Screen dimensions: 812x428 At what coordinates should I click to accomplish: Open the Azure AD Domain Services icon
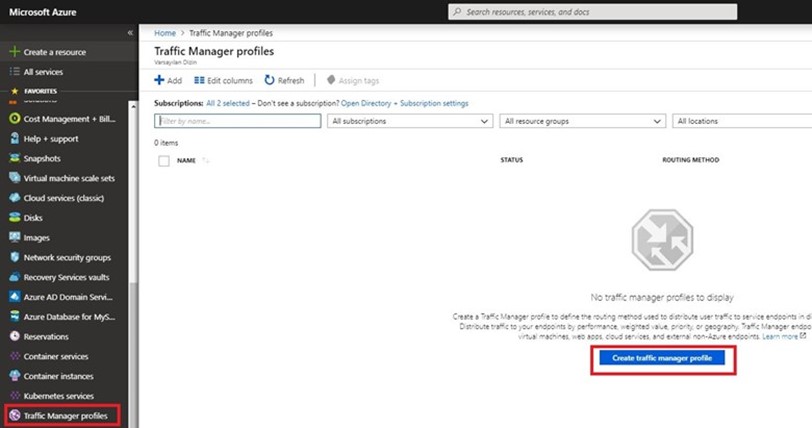click(x=14, y=297)
